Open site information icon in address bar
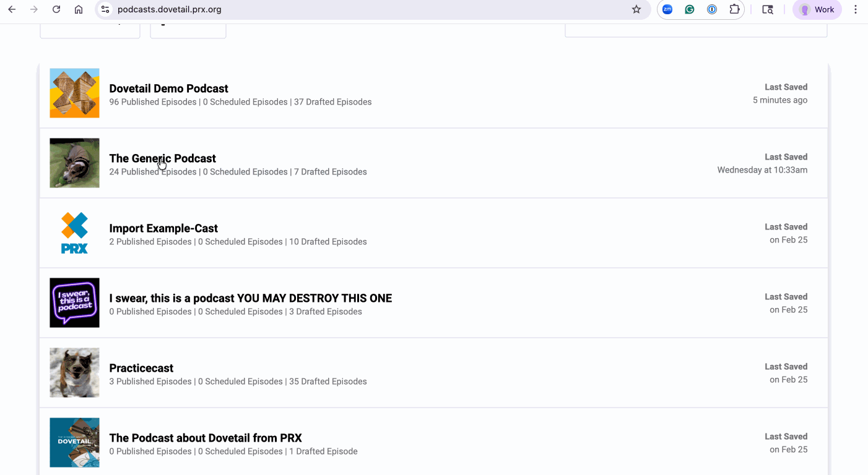The height and width of the screenshot is (475, 868). coord(105,9)
